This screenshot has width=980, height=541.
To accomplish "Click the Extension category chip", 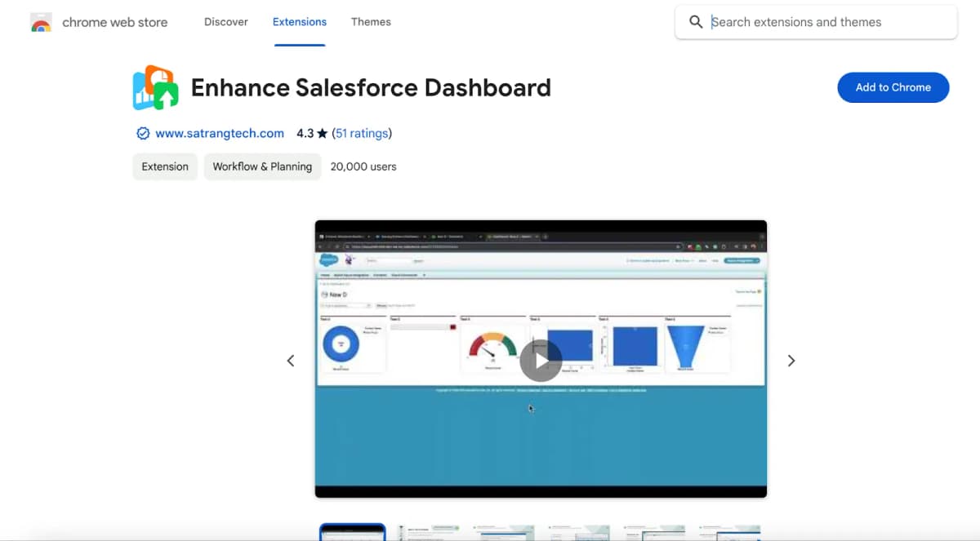I will (x=165, y=166).
